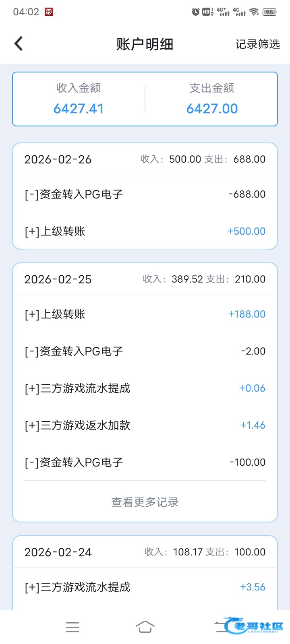The width and height of the screenshot is (290, 644).
Task: Select the 2026-02-24 date header
Action: (58, 552)
